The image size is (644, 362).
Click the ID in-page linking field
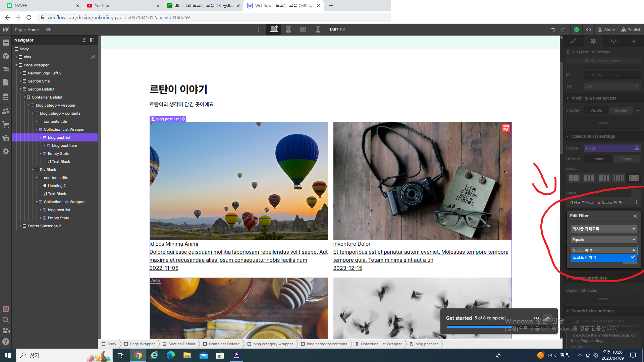coord(612,75)
